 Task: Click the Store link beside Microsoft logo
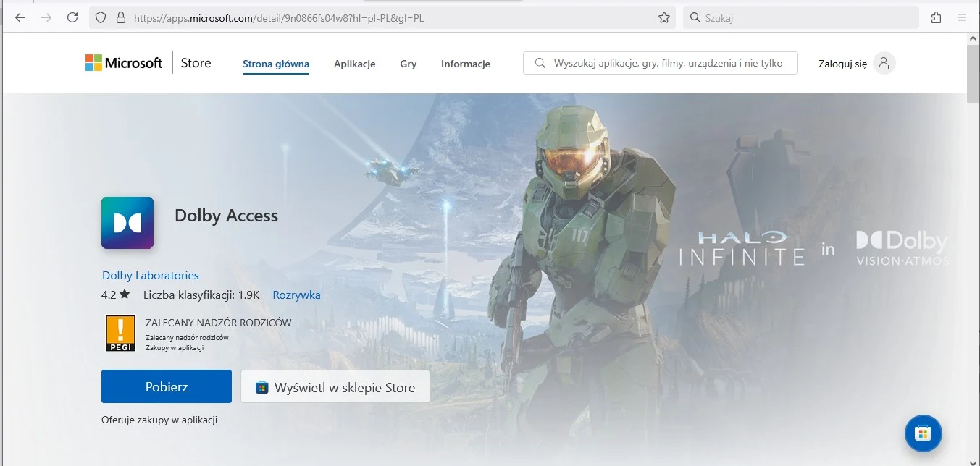196,63
